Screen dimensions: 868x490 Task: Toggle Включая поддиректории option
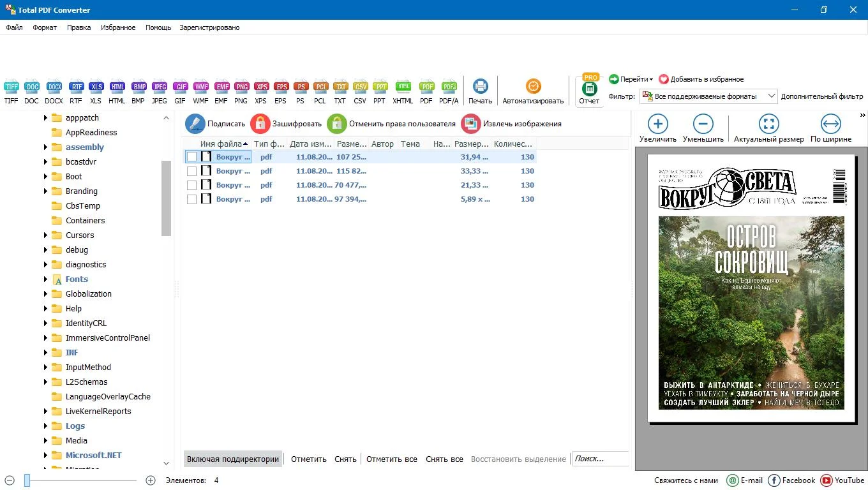(x=233, y=459)
